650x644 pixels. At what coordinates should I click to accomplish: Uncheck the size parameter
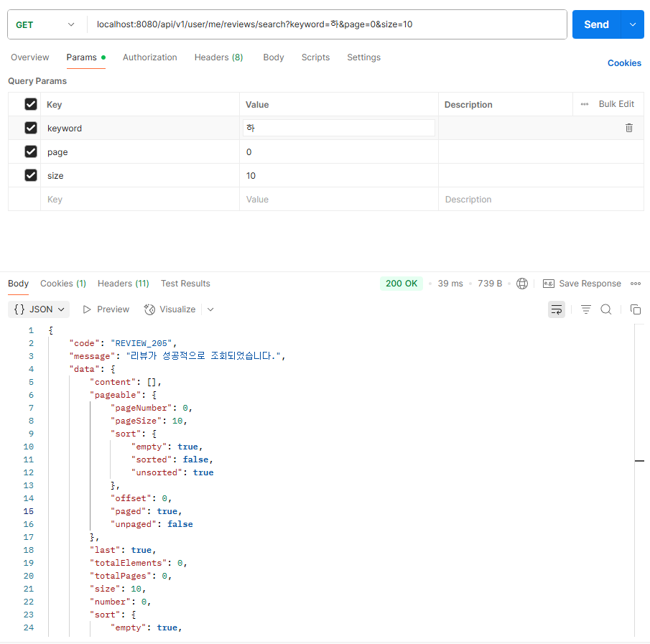point(31,175)
